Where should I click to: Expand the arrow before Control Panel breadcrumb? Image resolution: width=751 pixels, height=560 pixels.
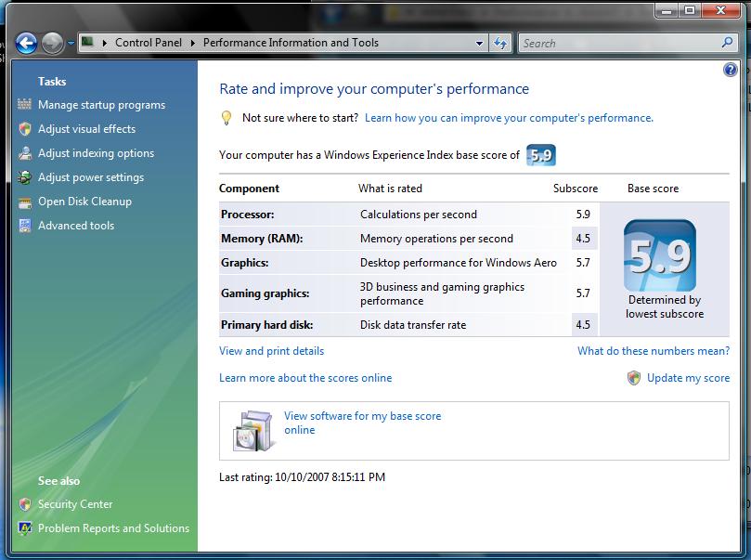(104, 43)
